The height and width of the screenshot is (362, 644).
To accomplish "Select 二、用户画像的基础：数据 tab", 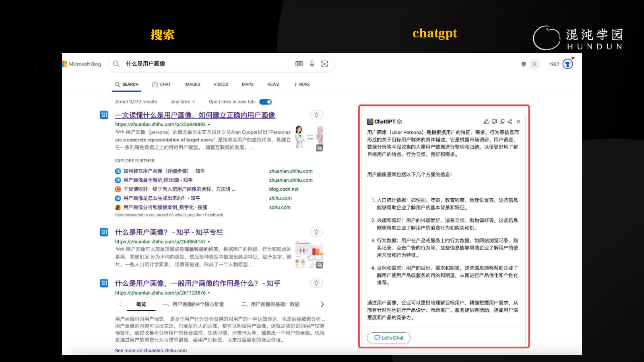I will 270,304.
